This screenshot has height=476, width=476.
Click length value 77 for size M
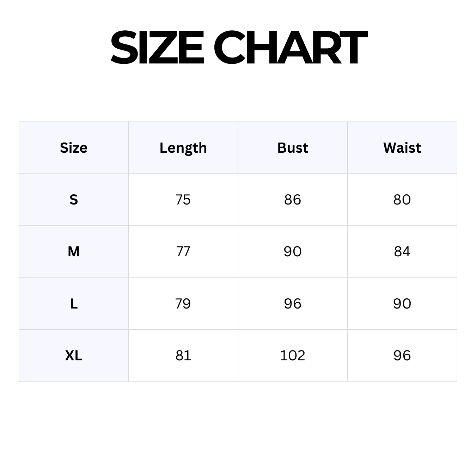click(x=183, y=251)
